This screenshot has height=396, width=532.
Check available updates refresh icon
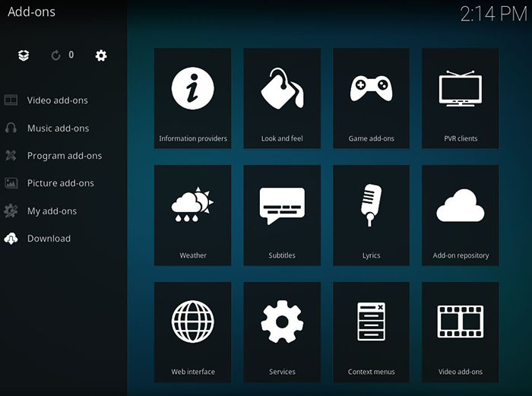tap(55, 55)
